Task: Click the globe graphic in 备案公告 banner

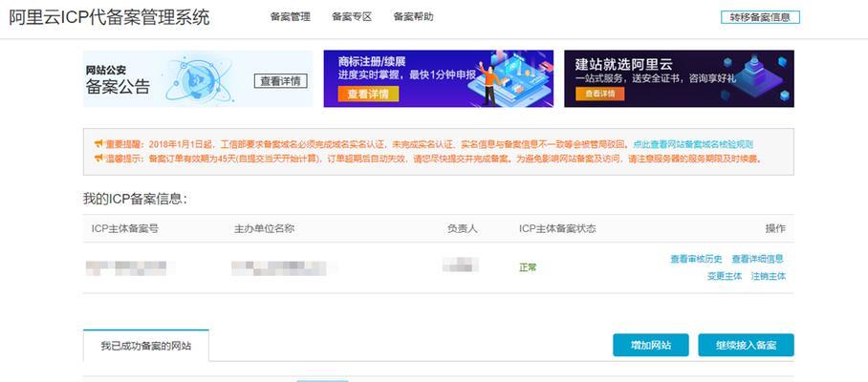Action: (x=198, y=81)
